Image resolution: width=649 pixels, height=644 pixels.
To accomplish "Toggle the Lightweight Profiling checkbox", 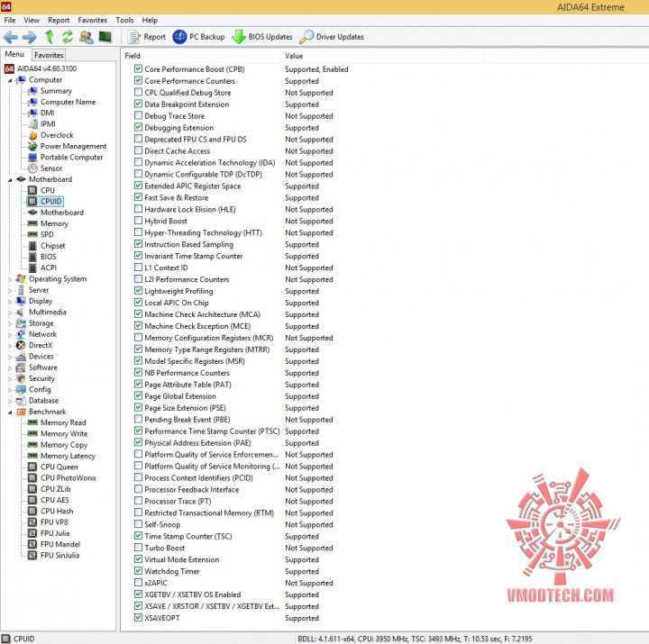I will click(138, 290).
